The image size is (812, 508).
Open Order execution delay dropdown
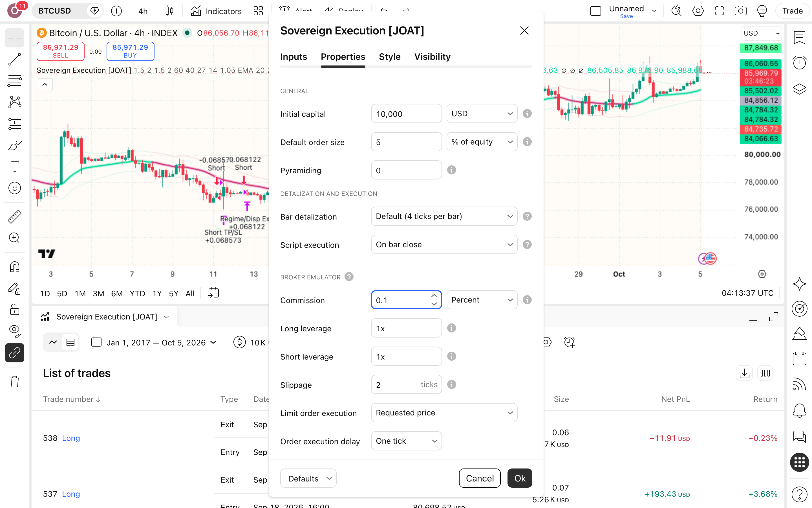(406, 441)
